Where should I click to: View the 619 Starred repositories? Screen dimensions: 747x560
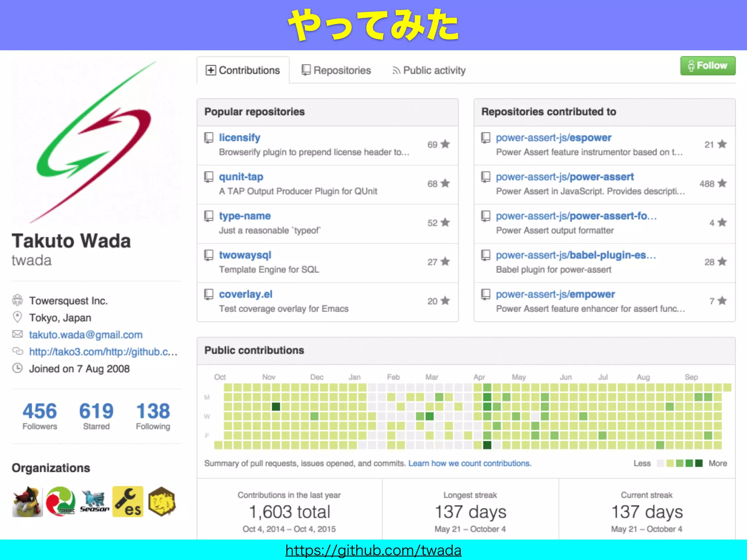tap(96, 416)
